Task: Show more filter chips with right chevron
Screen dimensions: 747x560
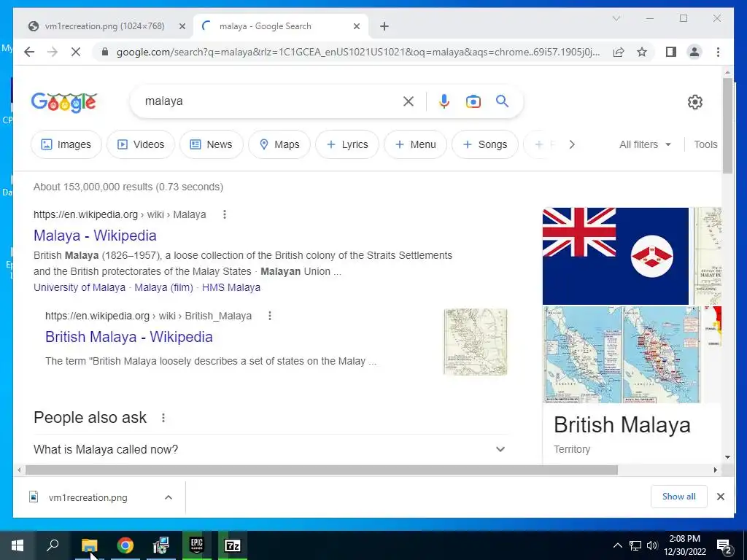Action: pos(572,144)
